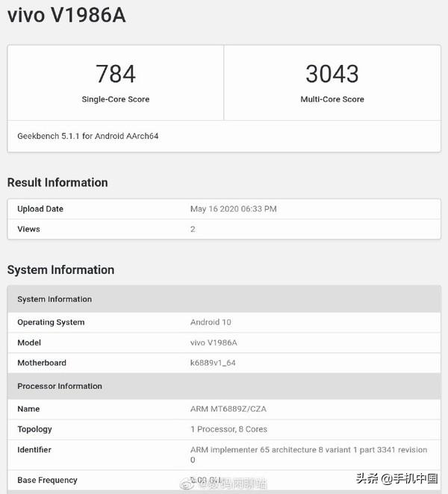Image resolution: width=448 pixels, height=494 pixels.
Task: Select the Views count value "2"
Action: (193, 229)
